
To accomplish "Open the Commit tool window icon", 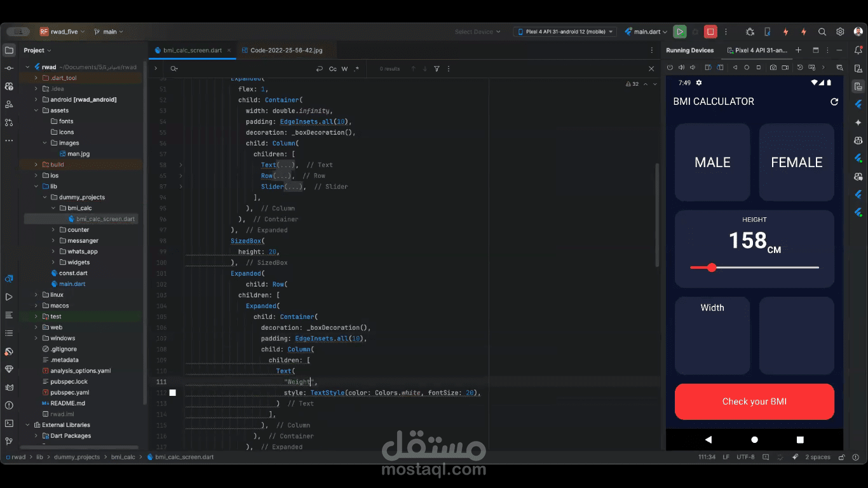I will pyautogui.click(x=9, y=68).
